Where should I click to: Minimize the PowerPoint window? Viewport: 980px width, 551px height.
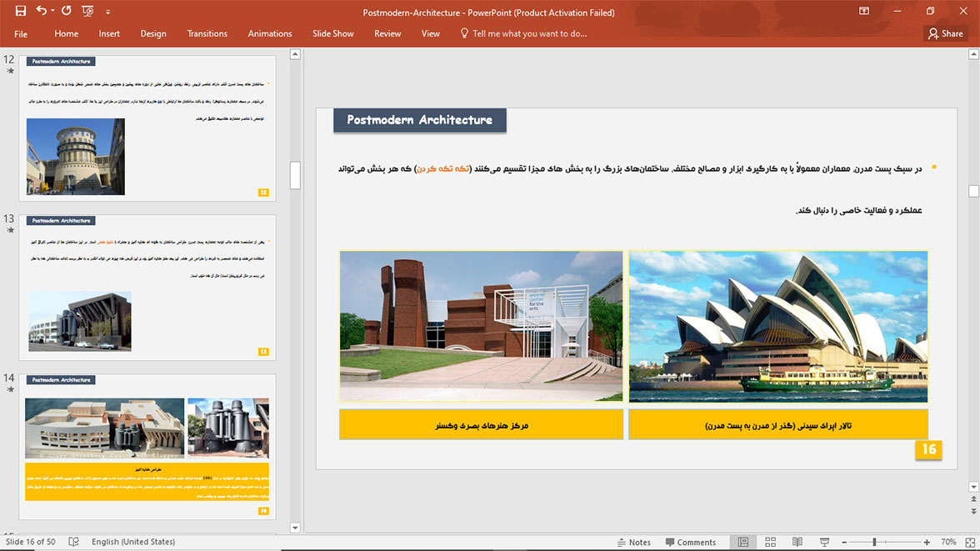(x=897, y=11)
